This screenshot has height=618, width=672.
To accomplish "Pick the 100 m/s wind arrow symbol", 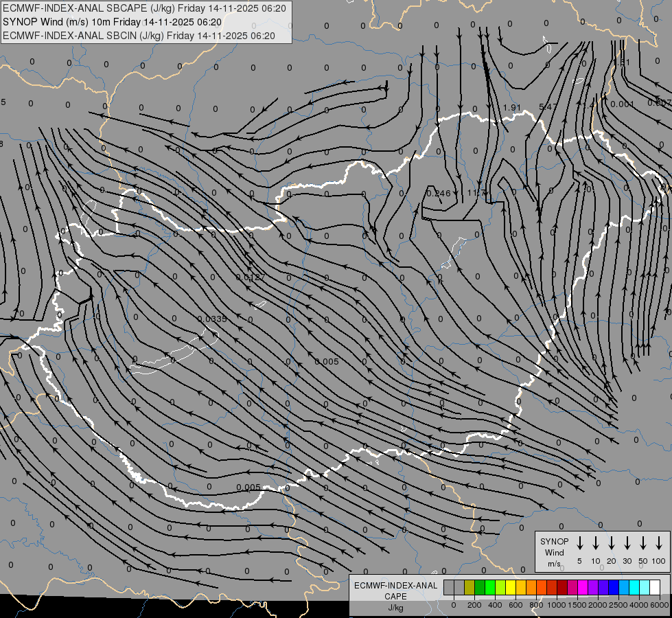I will click(x=659, y=543).
